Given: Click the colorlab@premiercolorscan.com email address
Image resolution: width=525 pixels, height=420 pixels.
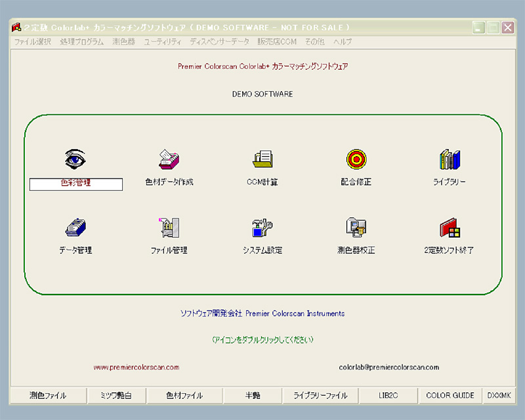Looking at the screenshot, I should tap(389, 367).
